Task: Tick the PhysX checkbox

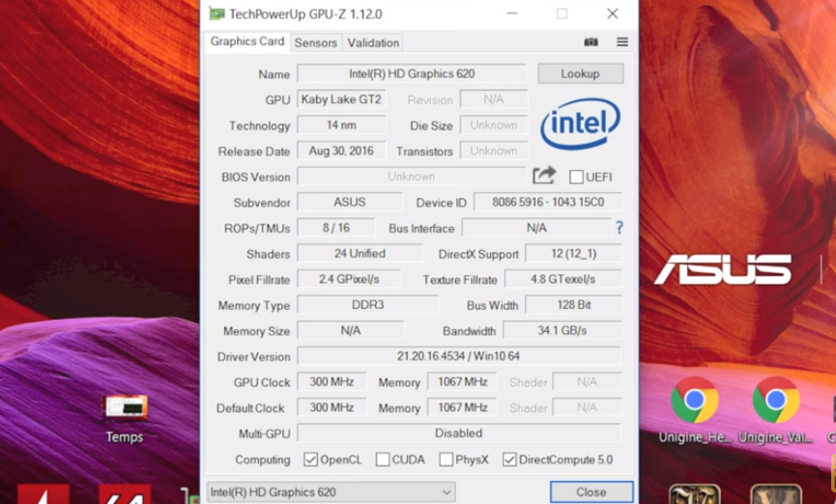Action: (x=447, y=460)
